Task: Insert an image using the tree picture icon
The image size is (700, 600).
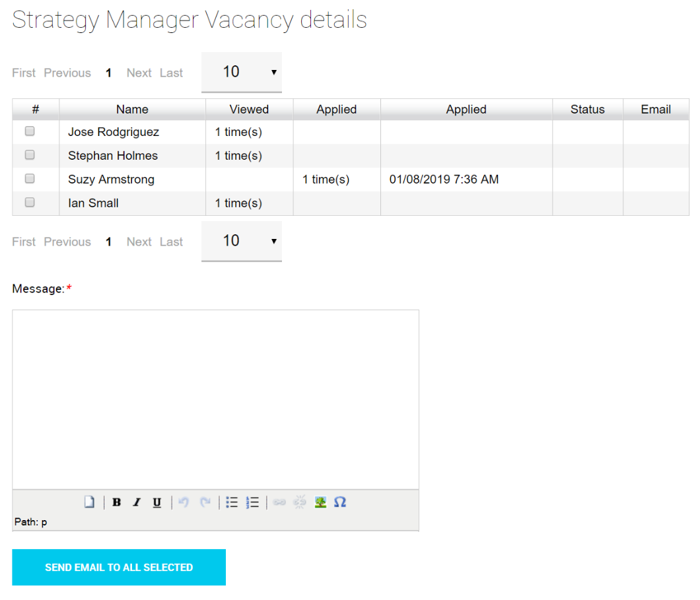Action: click(320, 502)
